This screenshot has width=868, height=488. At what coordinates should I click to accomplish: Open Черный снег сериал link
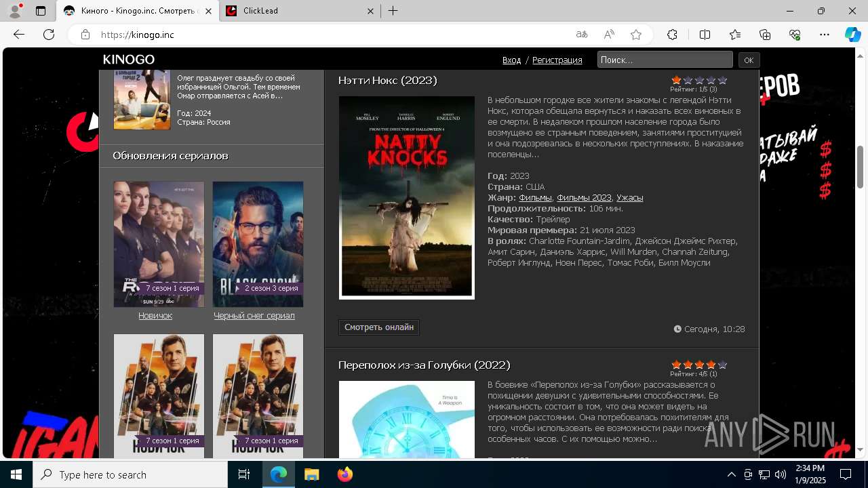click(254, 316)
